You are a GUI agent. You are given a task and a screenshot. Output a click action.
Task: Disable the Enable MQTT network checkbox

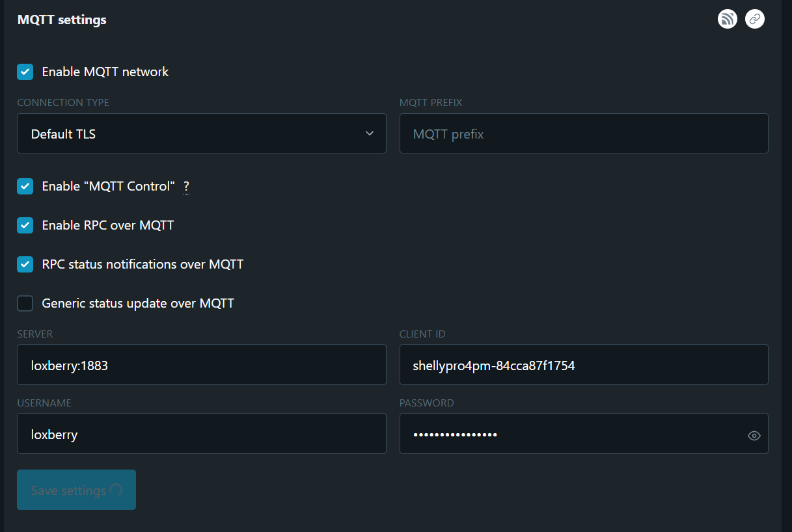pyautogui.click(x=25, y=72)
